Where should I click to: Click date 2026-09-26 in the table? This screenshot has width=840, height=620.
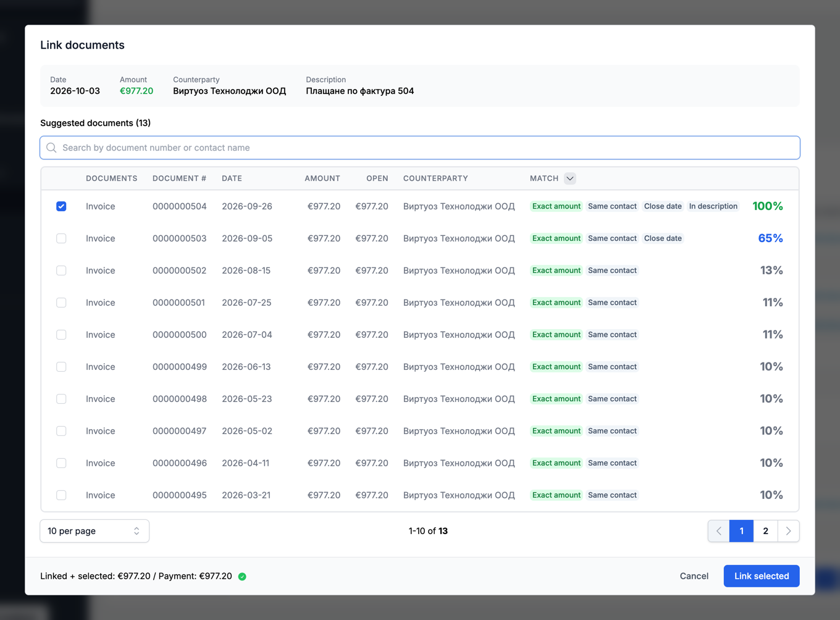pos(247,206)
